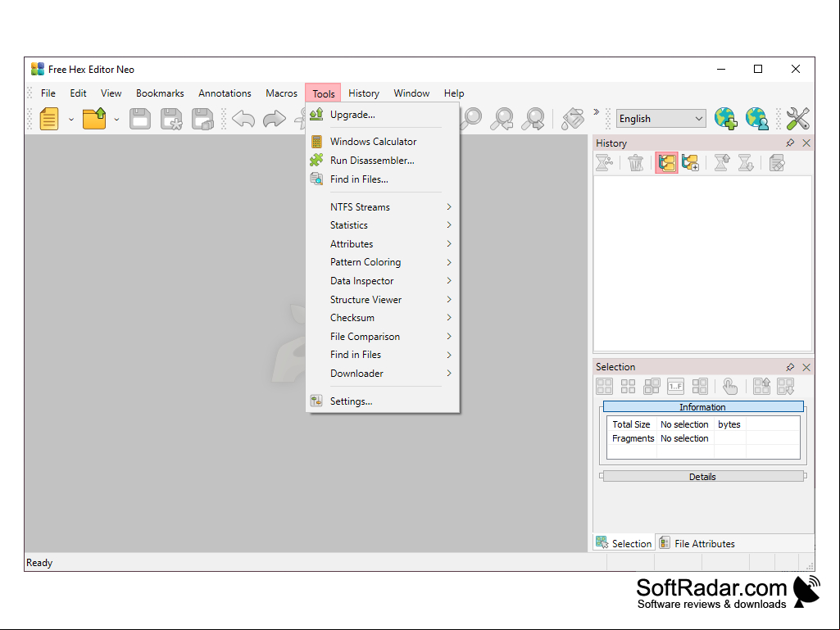Expand NTFS Streams submenu
840x630 pixels.
(x=383, y=206)
